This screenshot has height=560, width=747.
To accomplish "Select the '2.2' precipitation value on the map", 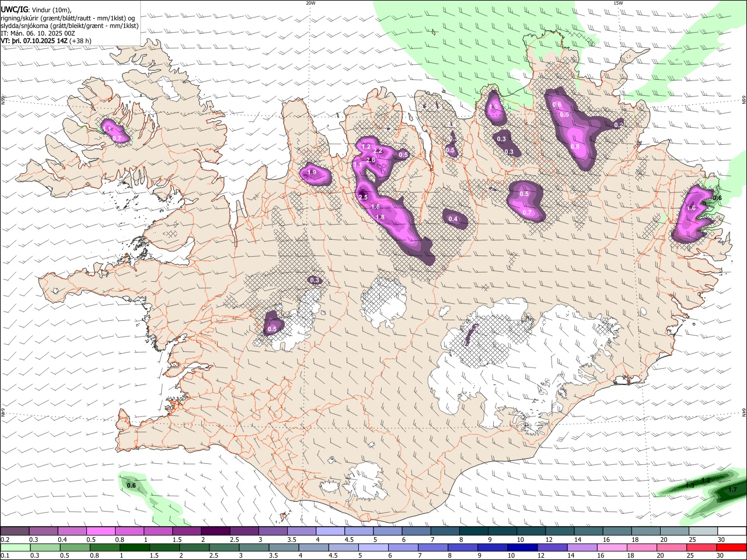I will (x=378, y=150).
